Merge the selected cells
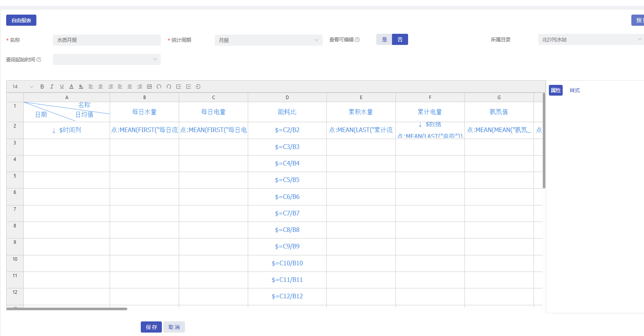The height and width of the screenshot is (336, 644). pyautogui.click(x=149, y=87)
